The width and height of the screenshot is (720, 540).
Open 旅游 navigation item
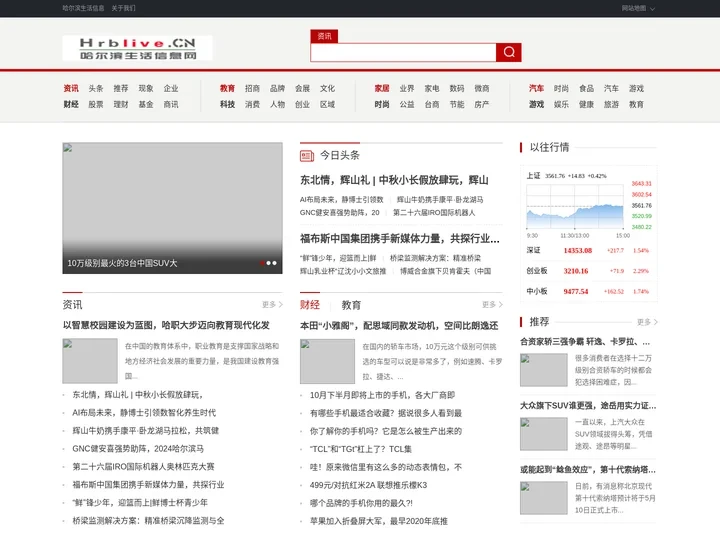pos(611,104)
